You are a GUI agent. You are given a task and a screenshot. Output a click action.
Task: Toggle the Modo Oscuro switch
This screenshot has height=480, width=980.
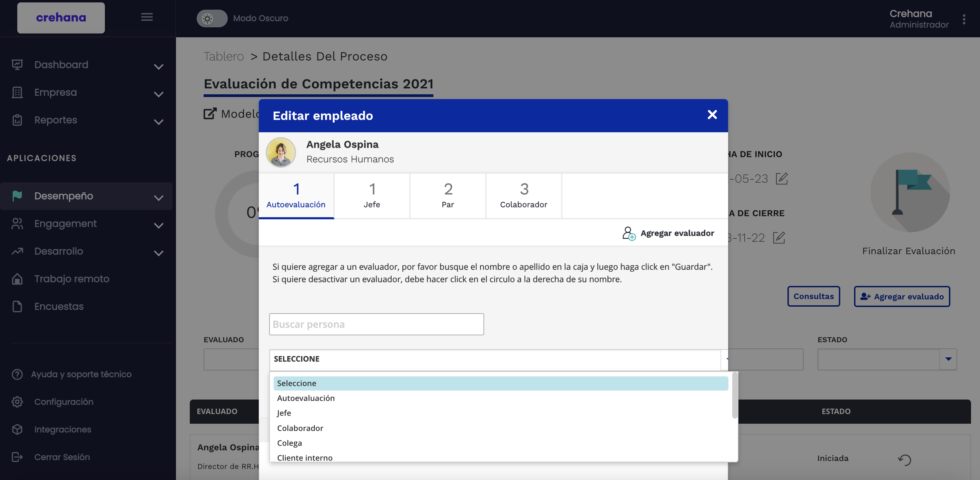point(212,18)
